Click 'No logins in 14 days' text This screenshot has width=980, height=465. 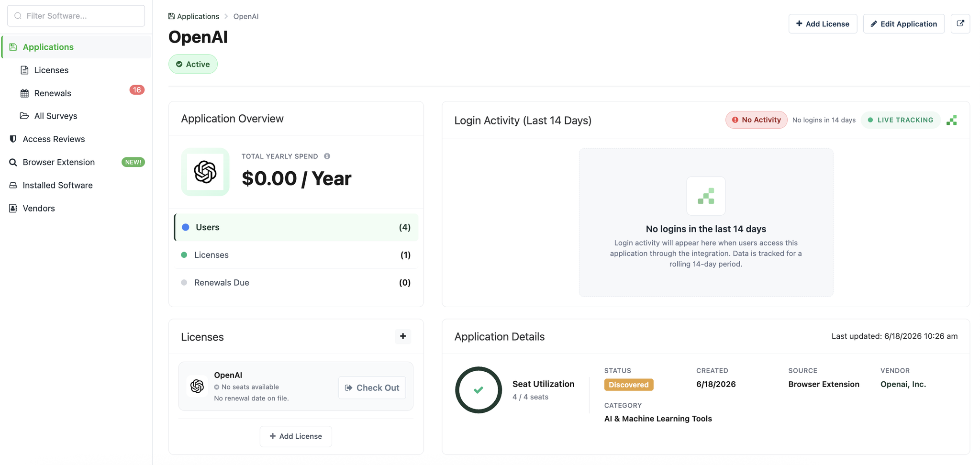click(x=824, y=120)
